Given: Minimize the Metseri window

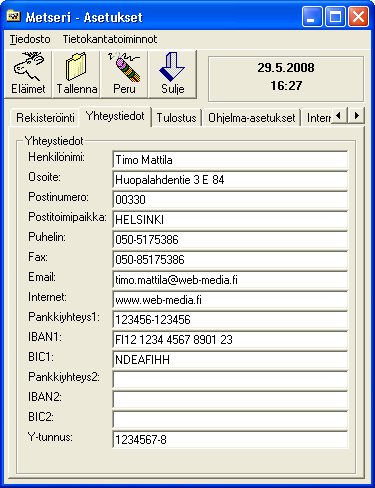Looking at the screenshot, I should tap(312, 16).
